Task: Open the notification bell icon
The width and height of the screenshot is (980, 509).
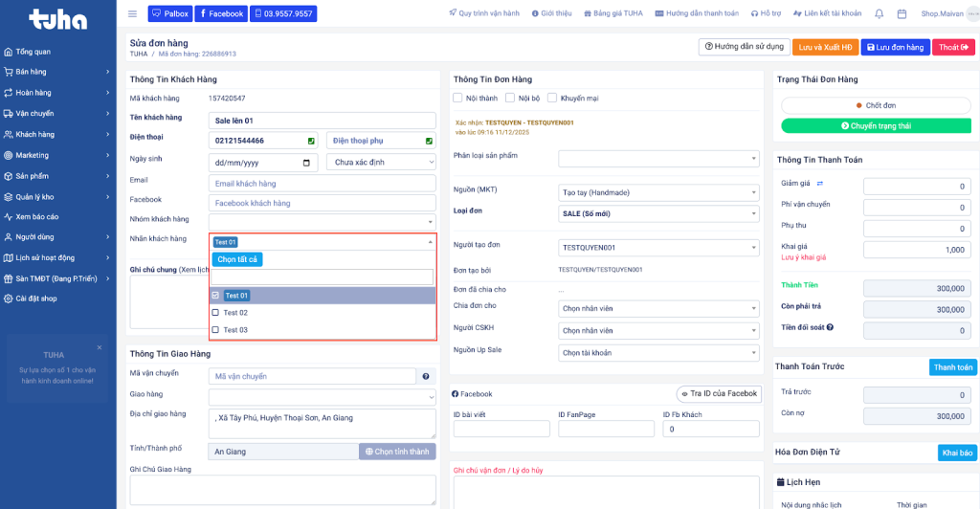Action: [879, 13]
